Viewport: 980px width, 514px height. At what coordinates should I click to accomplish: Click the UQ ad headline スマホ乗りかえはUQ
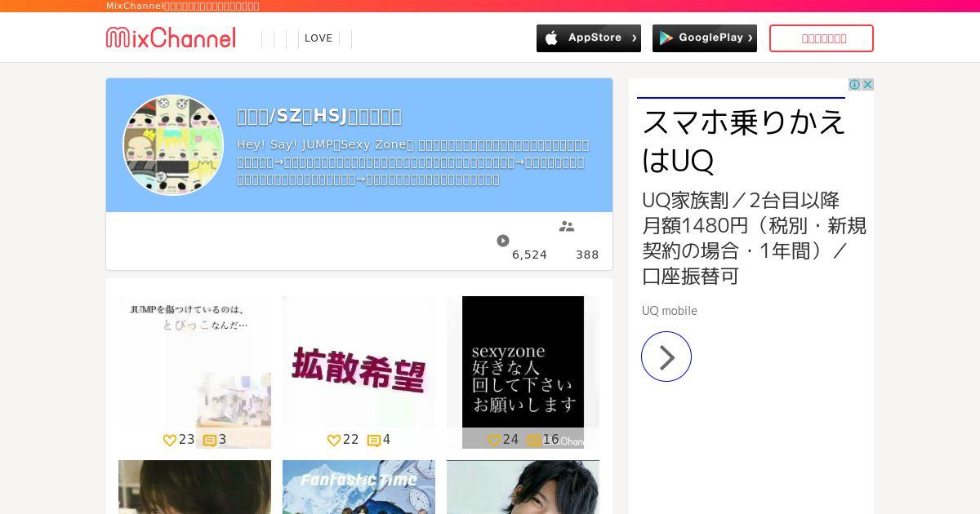click(x=744, y=140)
